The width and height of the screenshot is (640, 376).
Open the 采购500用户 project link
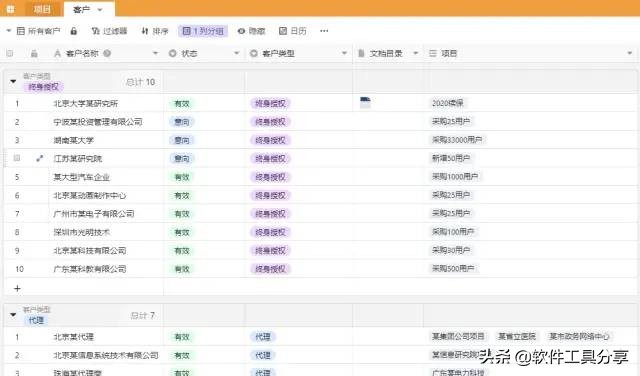point(453,268)
